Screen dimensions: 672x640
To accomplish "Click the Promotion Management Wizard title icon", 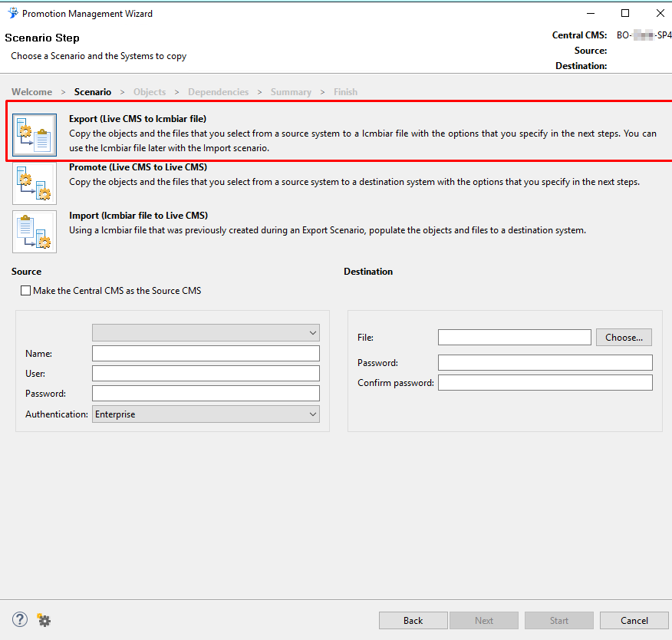I will pyautogui.click(x=13, y=13).
